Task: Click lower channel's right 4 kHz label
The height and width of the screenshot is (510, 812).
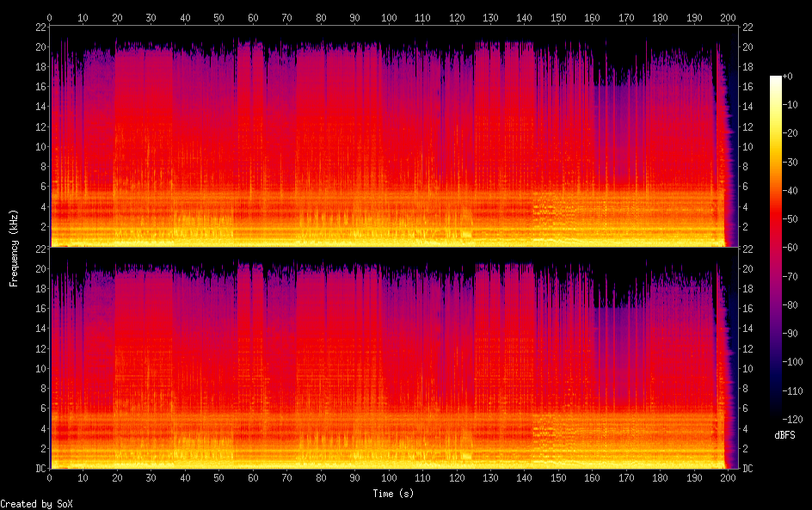Action: [746, 428]
